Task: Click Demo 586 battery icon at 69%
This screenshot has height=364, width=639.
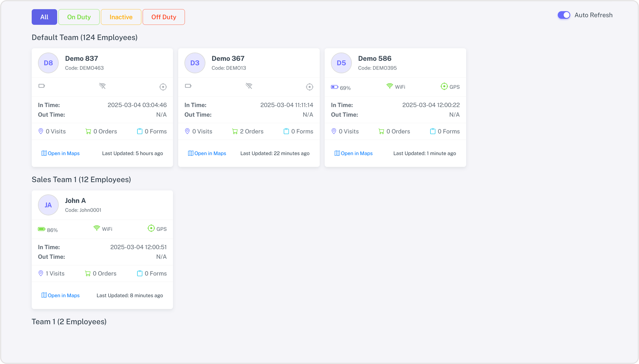Action: pyautogui.click(x=335, y=87)
